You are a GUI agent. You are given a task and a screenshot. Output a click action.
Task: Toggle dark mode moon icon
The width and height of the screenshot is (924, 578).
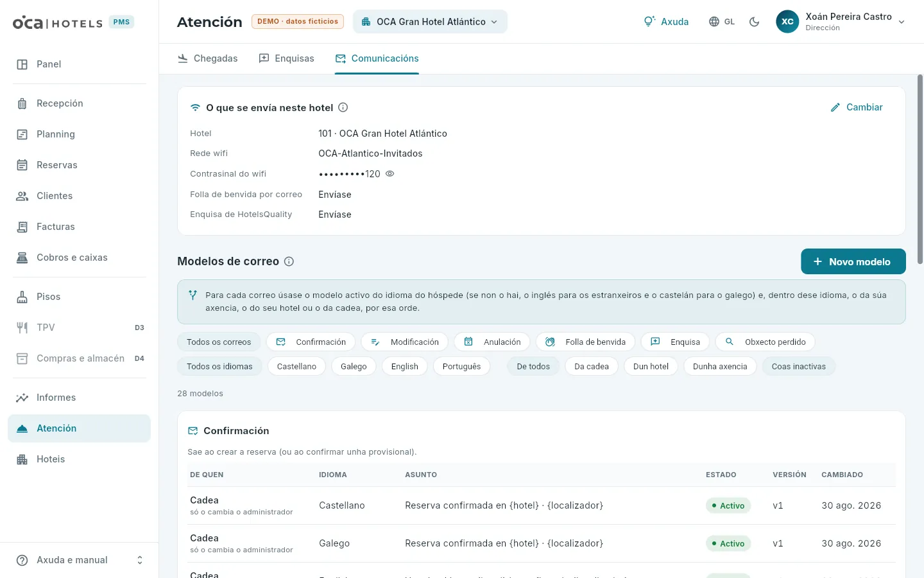click(755, 22)
